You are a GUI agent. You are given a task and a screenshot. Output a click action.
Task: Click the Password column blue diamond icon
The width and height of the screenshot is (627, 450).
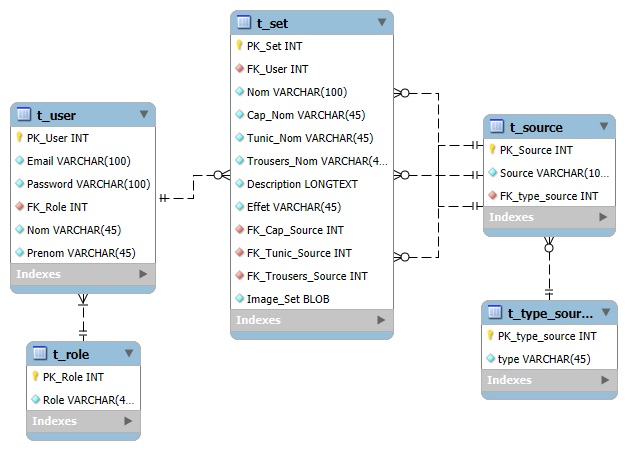click(x=20, y=183)
